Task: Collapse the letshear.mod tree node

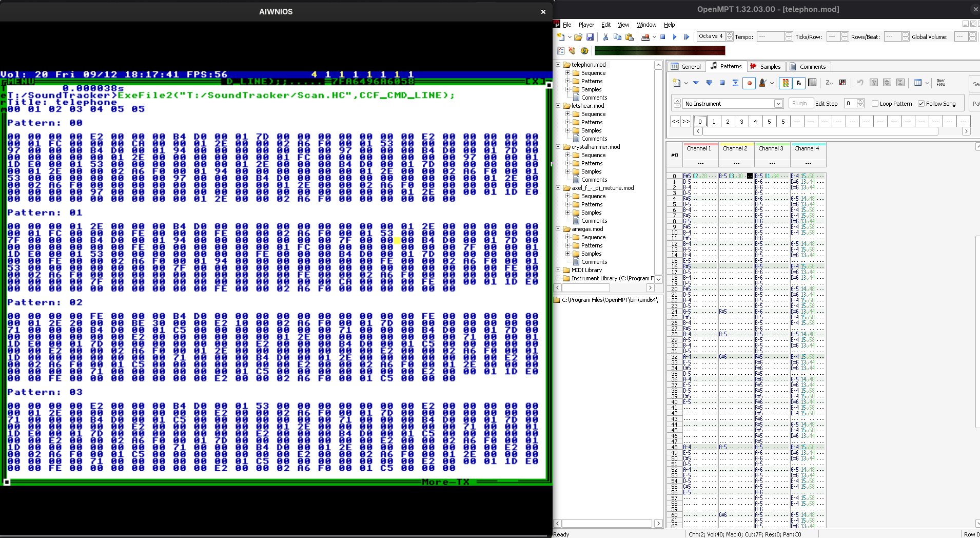Action: tap(559, 106)
